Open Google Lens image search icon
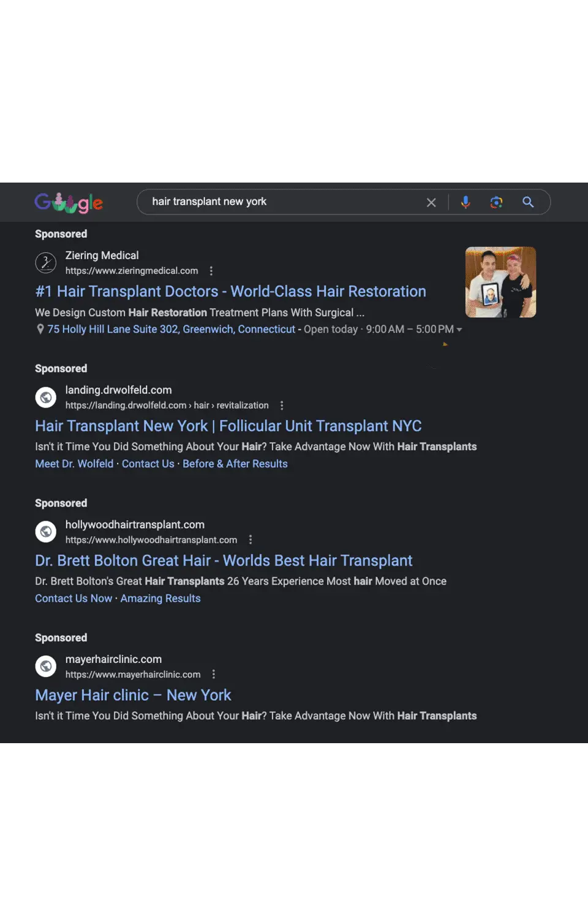The width and height of the screenshot is (588, 919). pyautogui.click(x=496, y=202)
